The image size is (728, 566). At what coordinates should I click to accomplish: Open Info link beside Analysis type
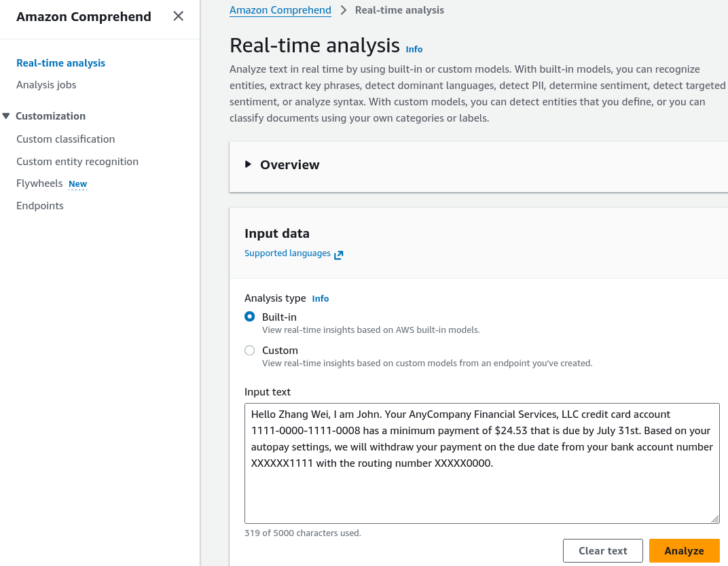click(320, 298)
